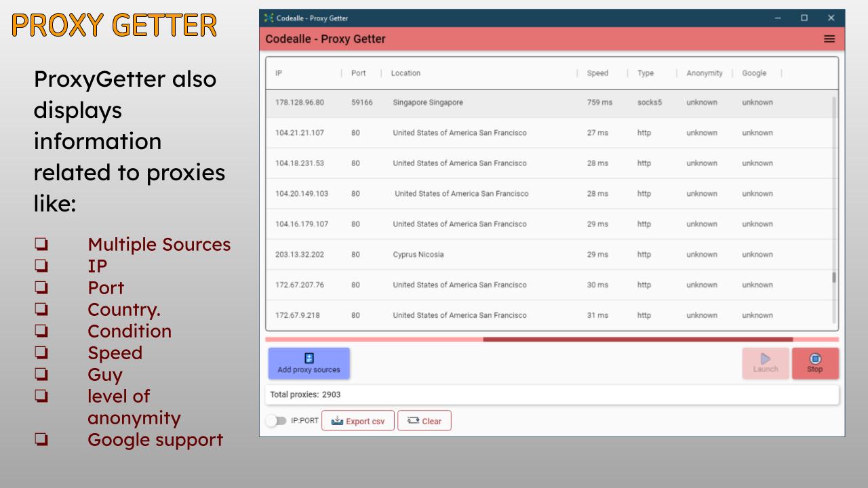Sort by the Anonymity column header
868x488 pixels.
click(x=705, y=73)
